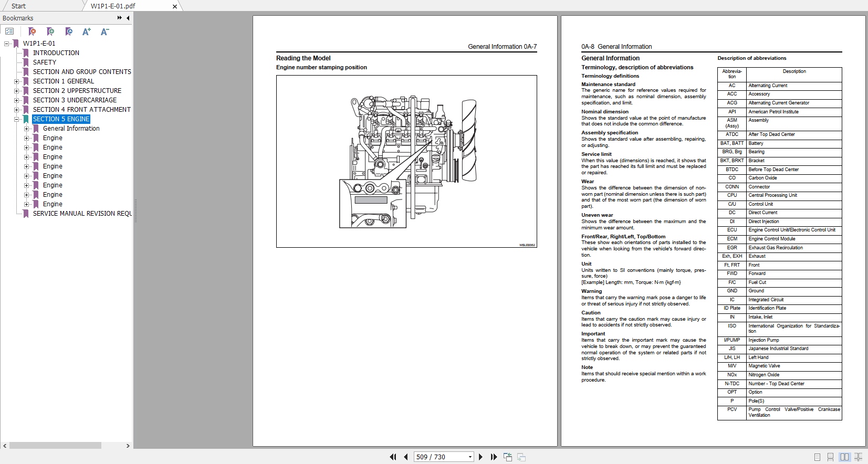The height and width of the screenshot is (464, 868).
Task: Click the 509 / 730 page field
Action: pyautogui.click(x=440, y=457)
